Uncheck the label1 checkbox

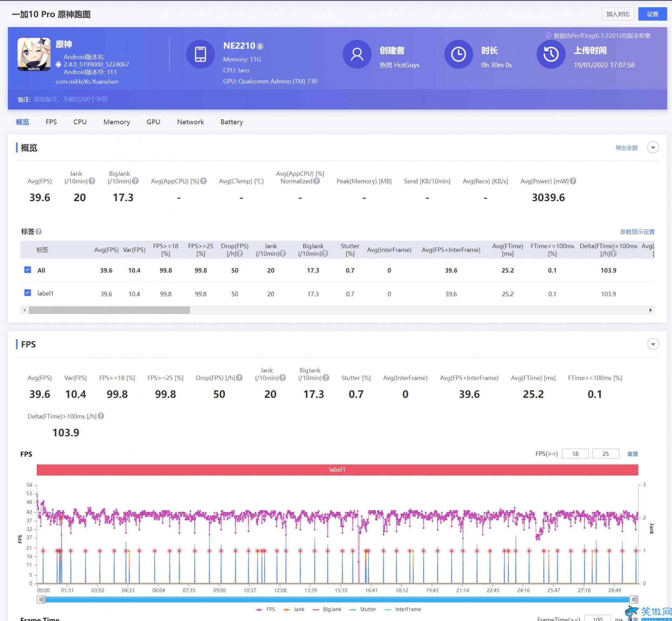pyautogui.click(x=28, y=293)
